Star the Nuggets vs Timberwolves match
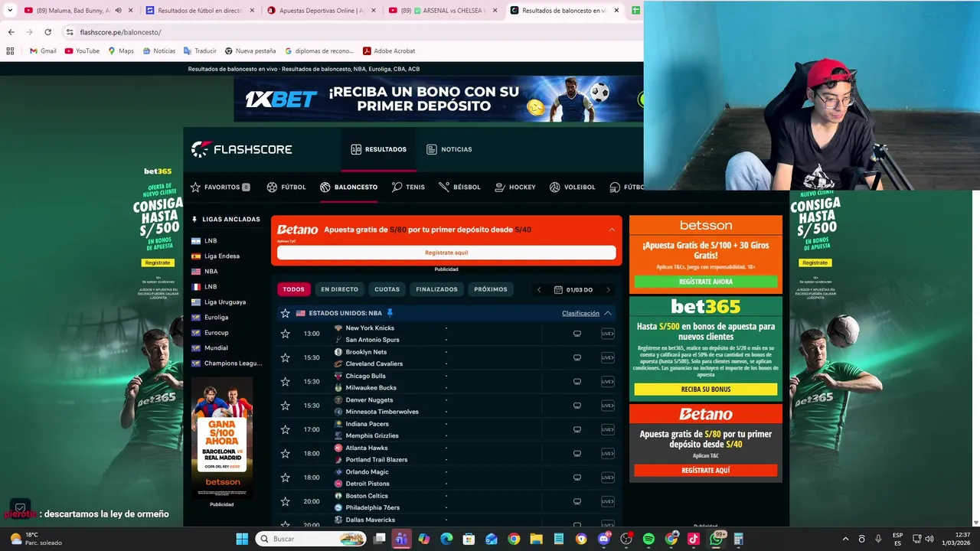980x551 pixels. 286,406
